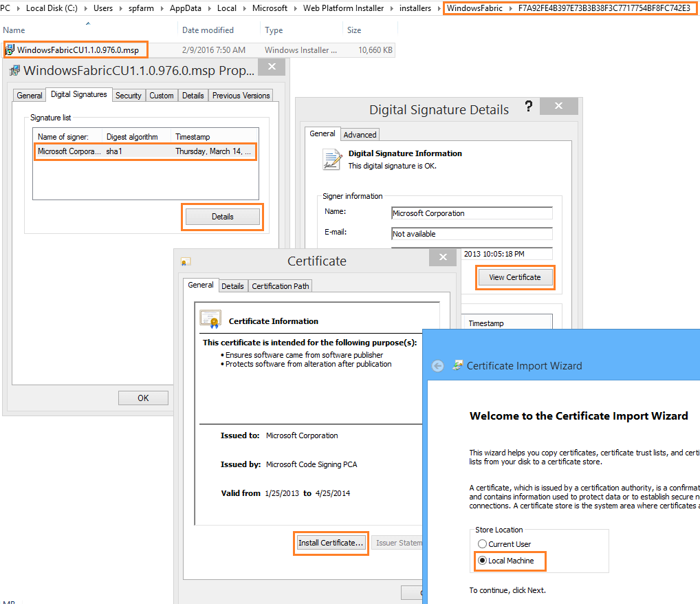Click Local Disk (C:) in address bar
The image size is (700, 604).
(x=52, y=8)
